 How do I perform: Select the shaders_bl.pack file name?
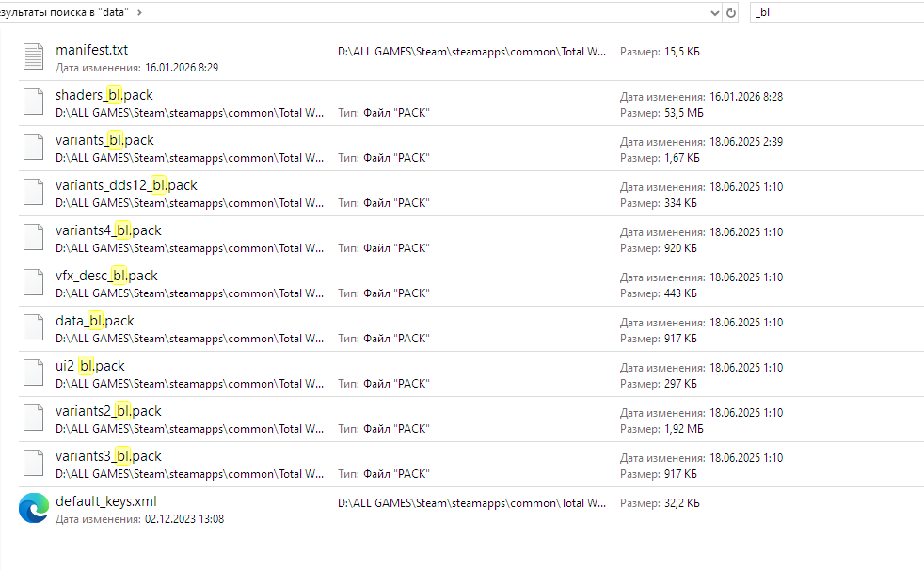[x=104, y=95]
